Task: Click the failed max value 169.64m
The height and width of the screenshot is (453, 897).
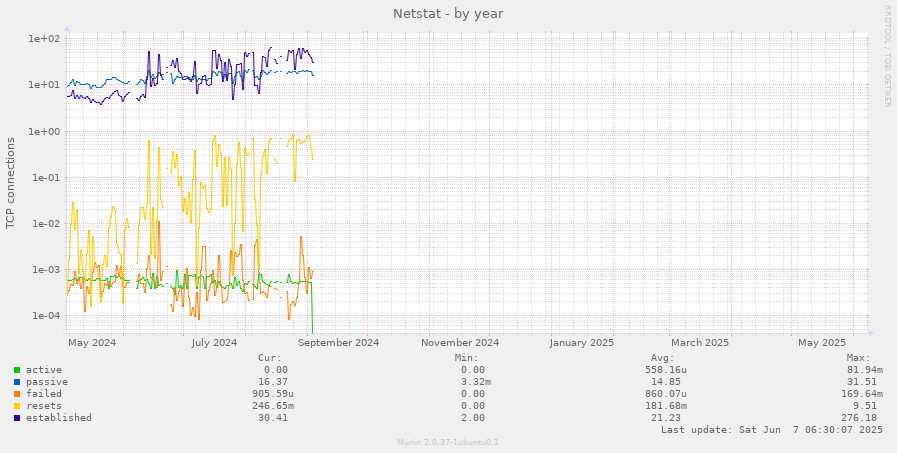Action: point(862,394)
